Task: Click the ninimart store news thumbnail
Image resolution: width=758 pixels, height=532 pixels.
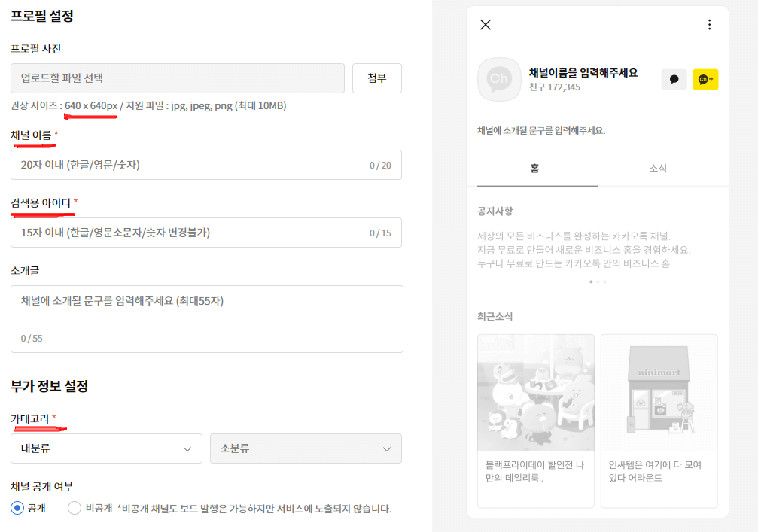Action: 658,392
